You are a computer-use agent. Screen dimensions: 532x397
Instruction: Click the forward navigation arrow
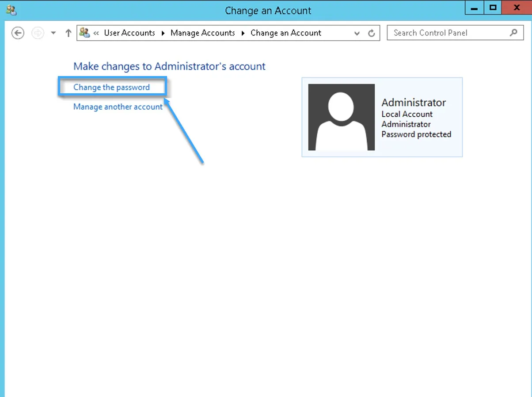(x=38, y=33)
